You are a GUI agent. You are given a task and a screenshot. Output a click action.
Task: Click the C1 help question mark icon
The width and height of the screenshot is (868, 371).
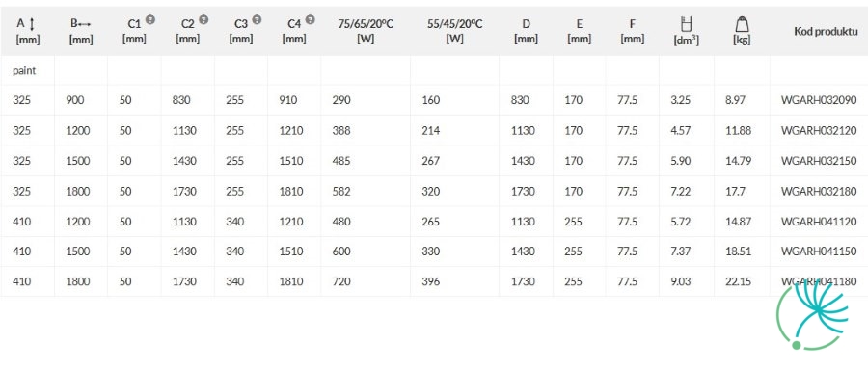pos(150,20)
